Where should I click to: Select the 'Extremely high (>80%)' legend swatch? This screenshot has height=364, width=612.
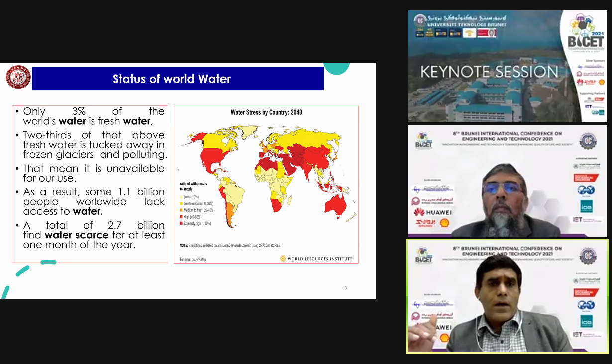coord(182,224)
